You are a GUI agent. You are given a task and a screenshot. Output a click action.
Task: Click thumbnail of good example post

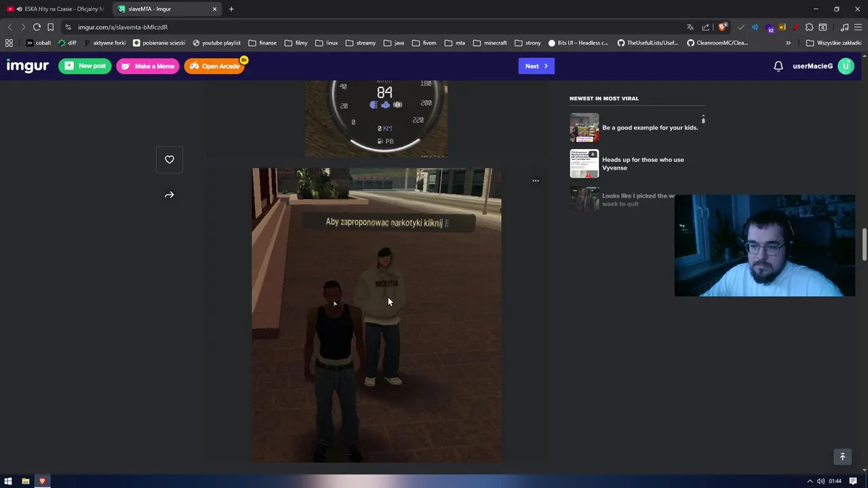[x=585, y=127]
